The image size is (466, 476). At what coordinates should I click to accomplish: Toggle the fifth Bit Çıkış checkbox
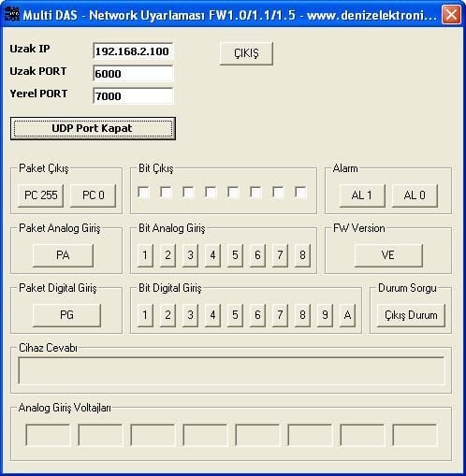click(x=233, y=193)
